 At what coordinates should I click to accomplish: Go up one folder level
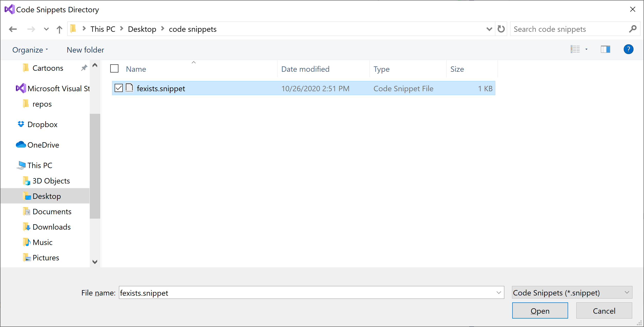[59, 29]
